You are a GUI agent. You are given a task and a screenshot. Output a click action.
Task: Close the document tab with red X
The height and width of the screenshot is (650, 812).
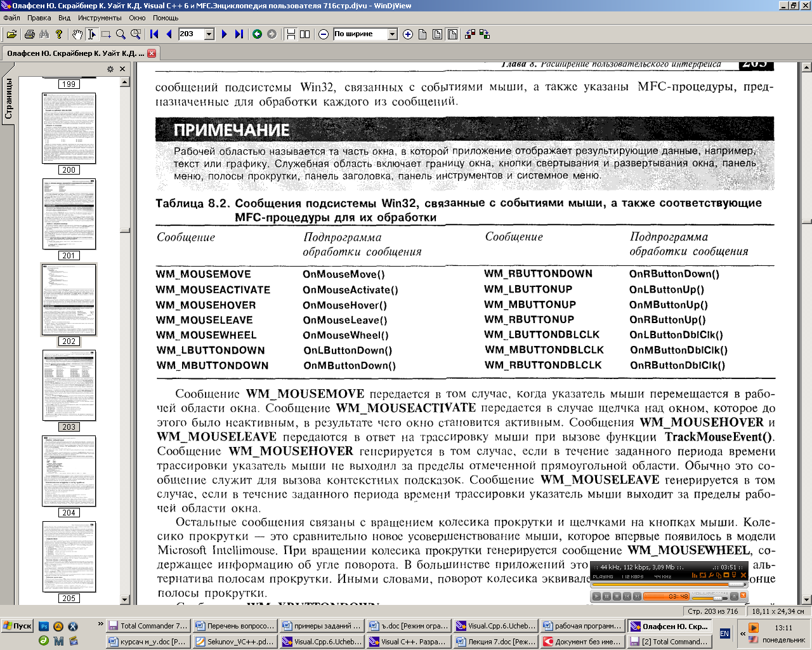click(x=152, y=53)
